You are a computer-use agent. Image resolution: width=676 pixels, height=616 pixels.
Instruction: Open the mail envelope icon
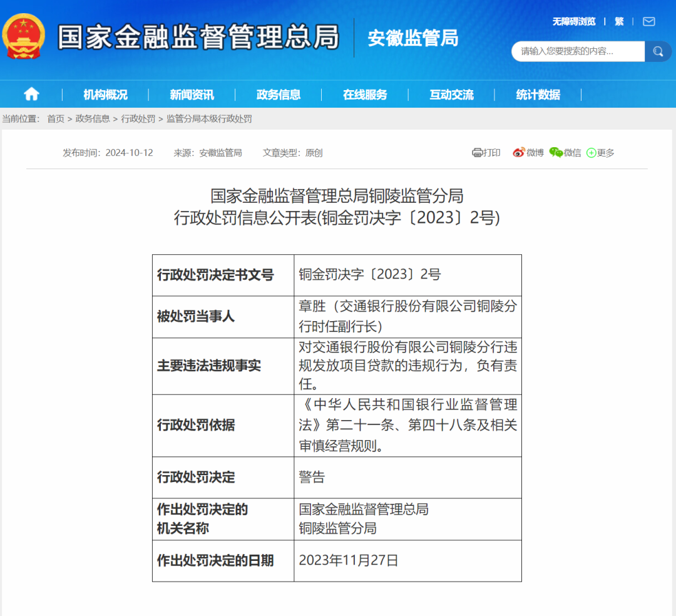(x=648, y=21)
